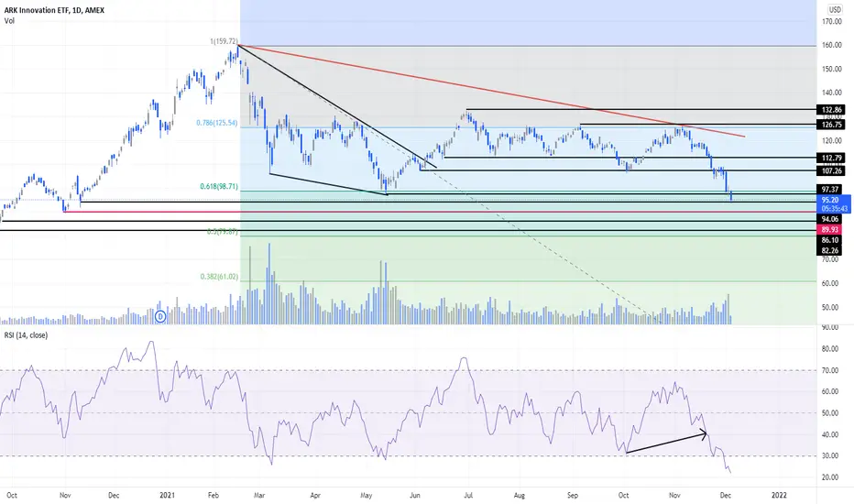Click the Aug label on the time axis
This screenshot has height=504, width=854.
[x=519, y=495]
